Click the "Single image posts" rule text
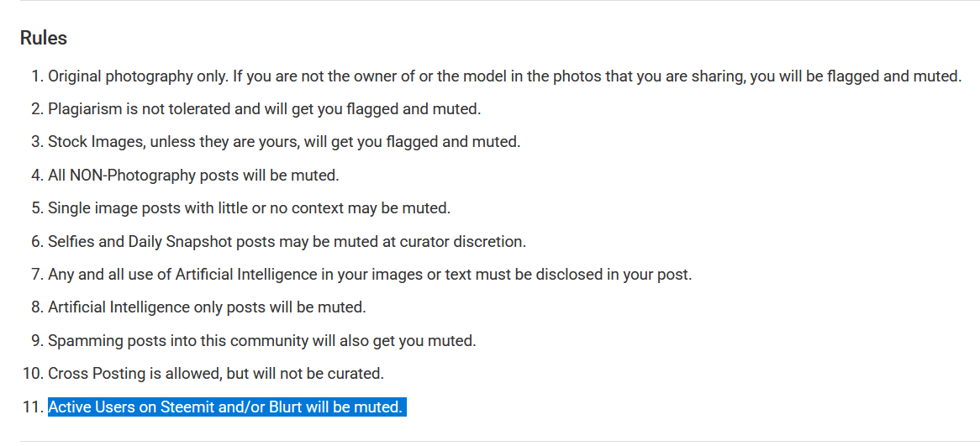This screenshot has height=446, width=980. pyautogui.click(x=250, y=208)
